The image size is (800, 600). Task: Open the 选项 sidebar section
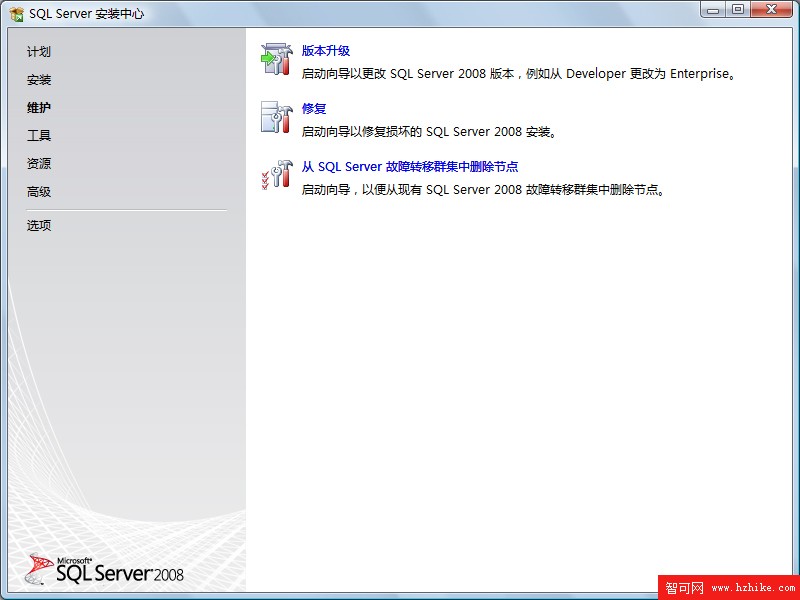[39, 225]
